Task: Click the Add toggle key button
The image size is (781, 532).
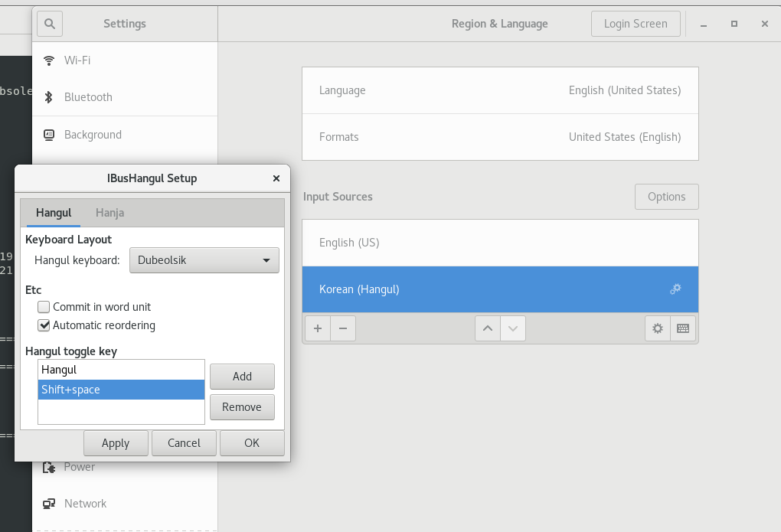Action: click(242, 377)
